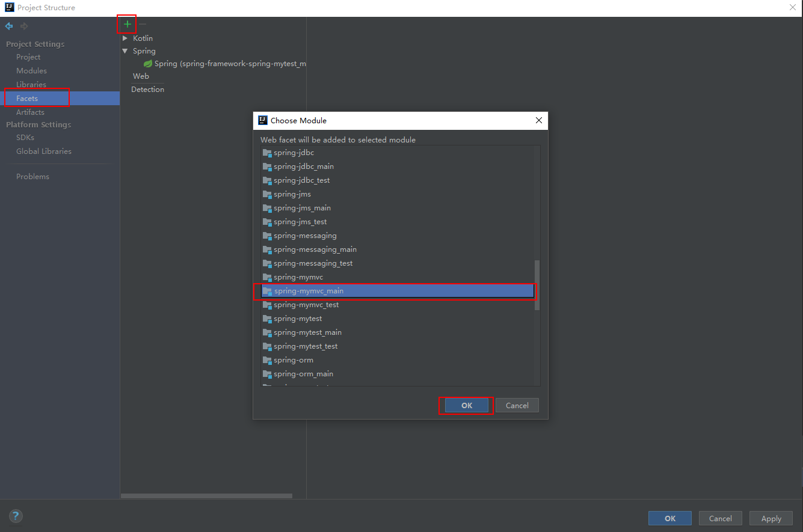Select spring-jms_test module

pyautogui.click(x=398, y=222)
